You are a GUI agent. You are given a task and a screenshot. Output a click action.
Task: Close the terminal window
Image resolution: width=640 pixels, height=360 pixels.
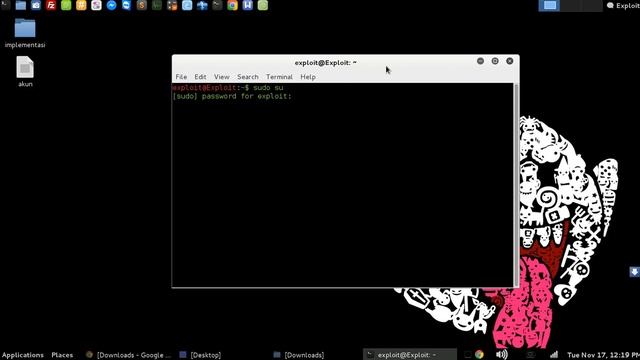[510, 61]
